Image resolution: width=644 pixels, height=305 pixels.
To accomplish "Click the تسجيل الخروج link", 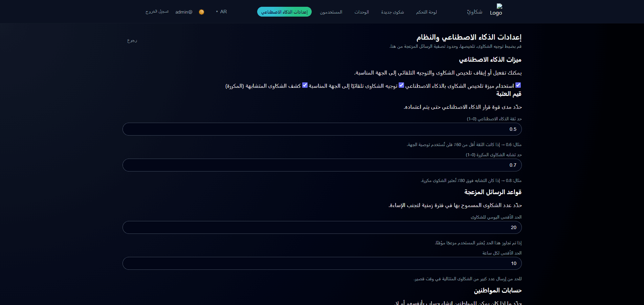I will point(157,11).
